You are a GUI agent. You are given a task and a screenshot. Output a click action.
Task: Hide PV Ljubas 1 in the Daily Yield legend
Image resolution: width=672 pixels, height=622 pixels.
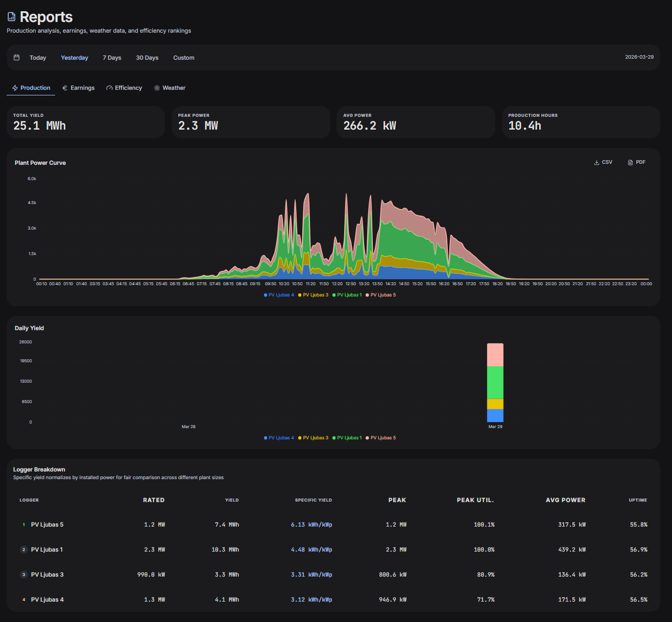point(347,437)
